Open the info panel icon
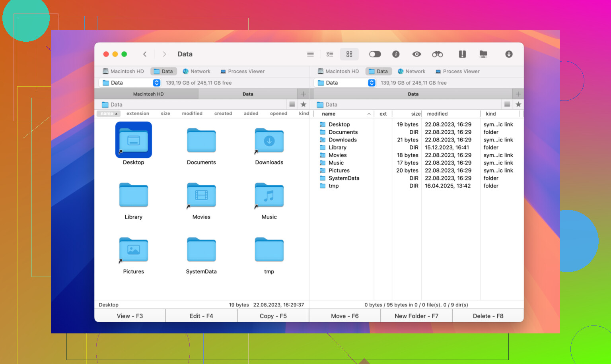 [396, 54]
